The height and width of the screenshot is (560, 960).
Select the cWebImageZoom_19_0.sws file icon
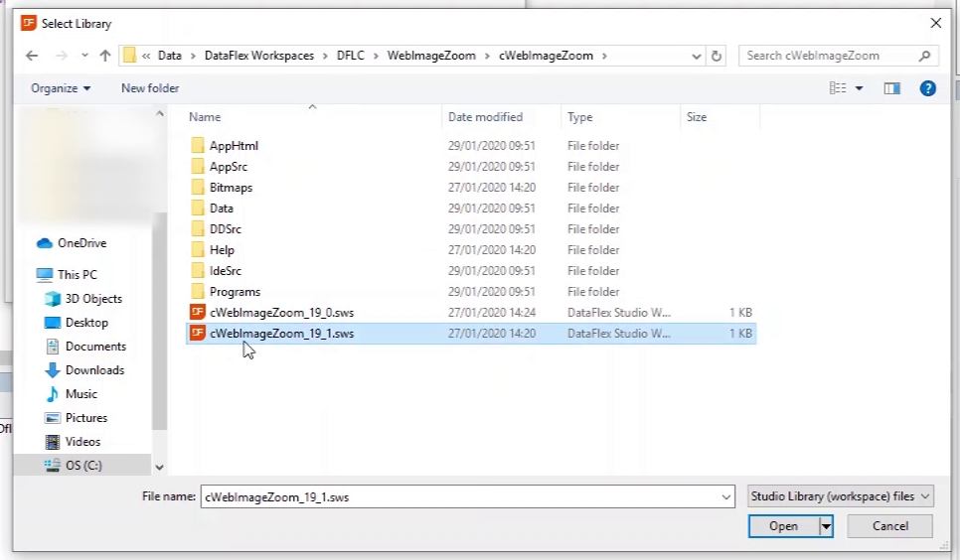coord(198,313)
